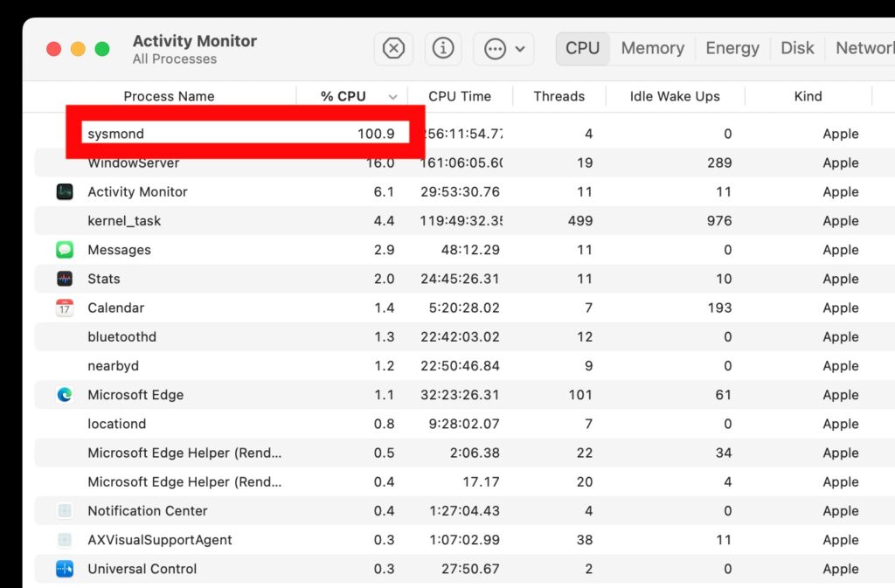Image resolution: width=895 pixels, height=588 pixels.
Task: Click the Notification Center icon in the list
Action: point(65,510)
